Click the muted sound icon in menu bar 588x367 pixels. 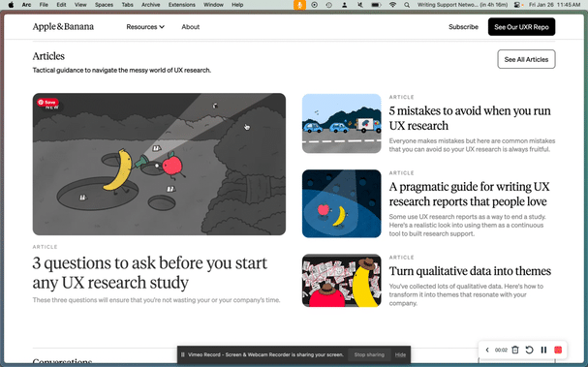coord(359,5)
